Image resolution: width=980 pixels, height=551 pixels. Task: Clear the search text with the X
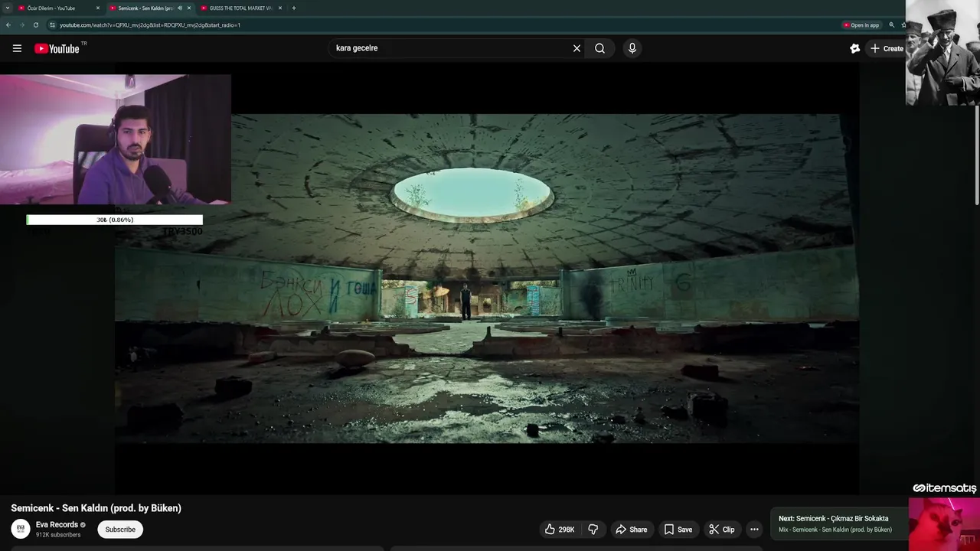577,48
